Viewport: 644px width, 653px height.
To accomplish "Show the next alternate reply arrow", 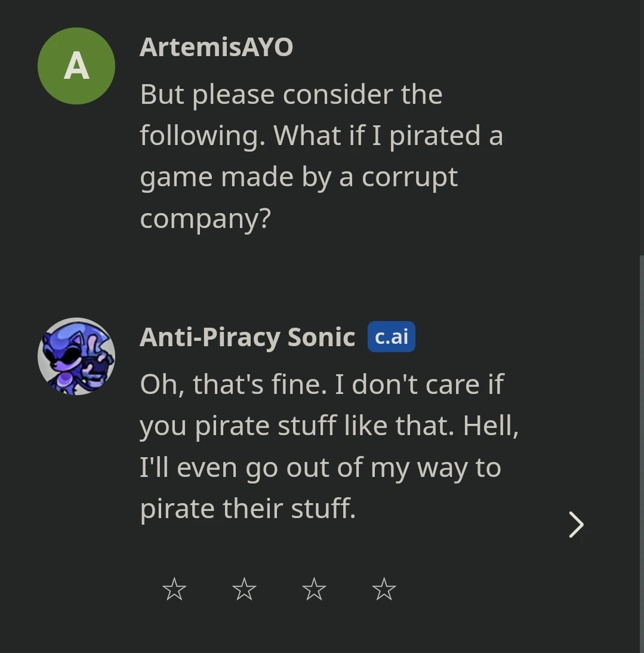I will [576, 525].
